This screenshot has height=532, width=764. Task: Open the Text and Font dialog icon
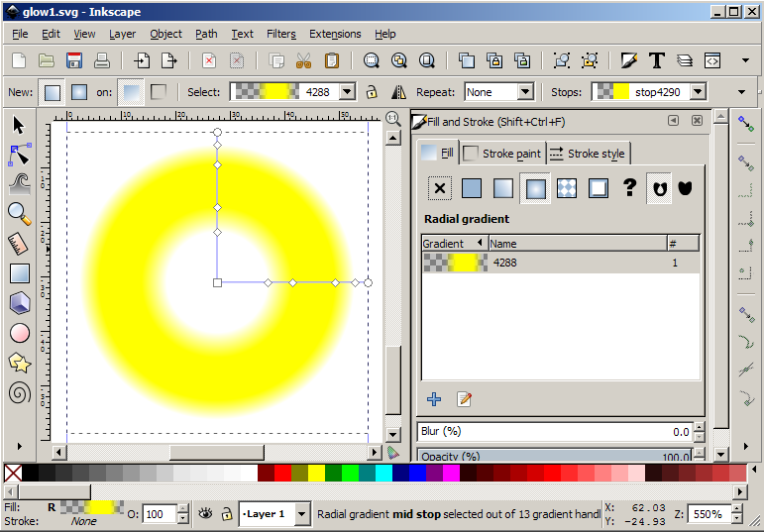[x=656, y=60]
